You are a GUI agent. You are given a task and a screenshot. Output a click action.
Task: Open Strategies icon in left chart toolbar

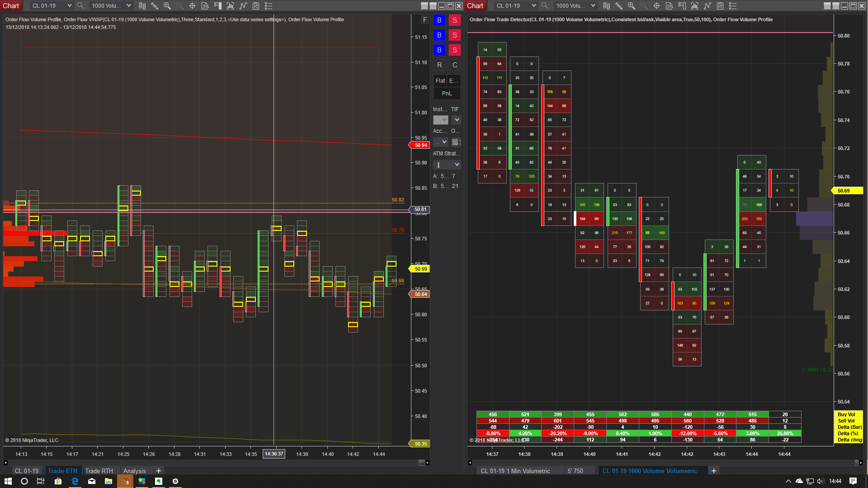[256, 6]
